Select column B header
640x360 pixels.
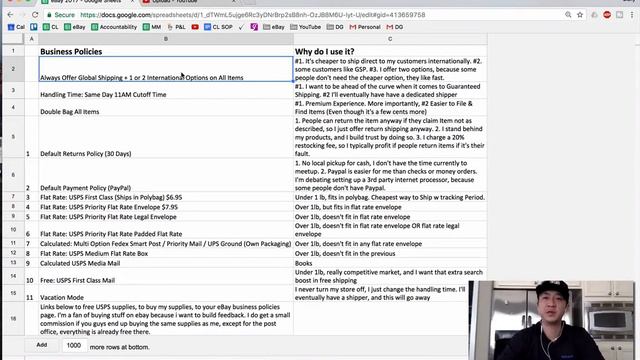166,39
